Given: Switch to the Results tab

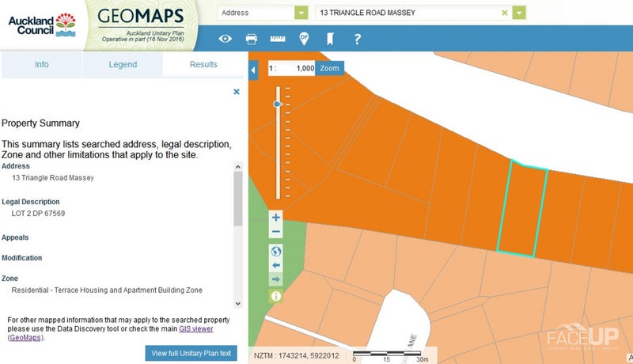Looking at the screenshot, I should [203, 65].
